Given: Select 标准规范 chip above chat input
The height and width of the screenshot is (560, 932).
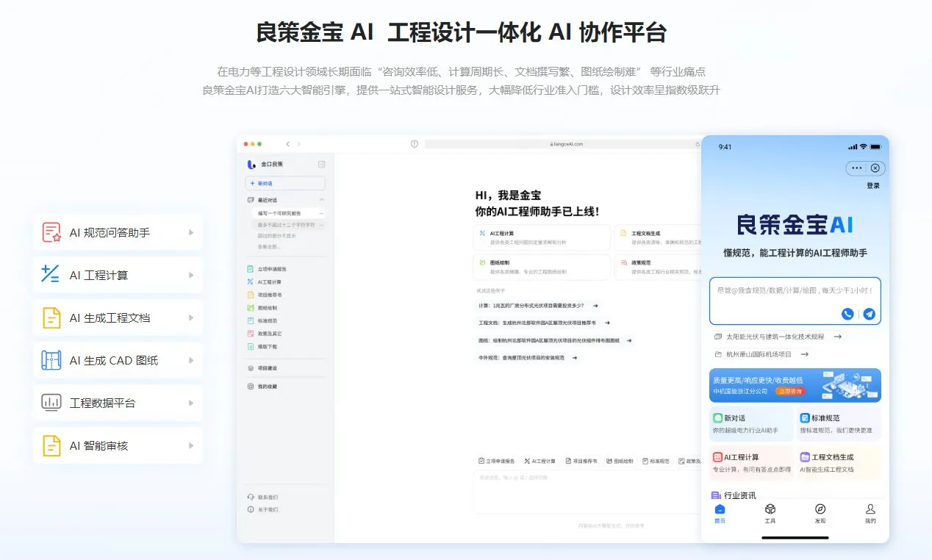Looking at the screenshot, I should pos(656,462).
